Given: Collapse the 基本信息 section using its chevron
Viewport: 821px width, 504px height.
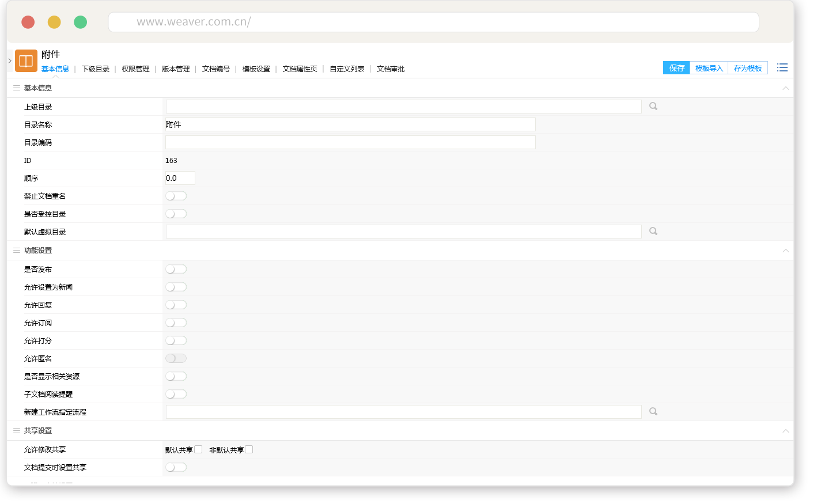Looking at the screenshot, I should coord(785,88).
